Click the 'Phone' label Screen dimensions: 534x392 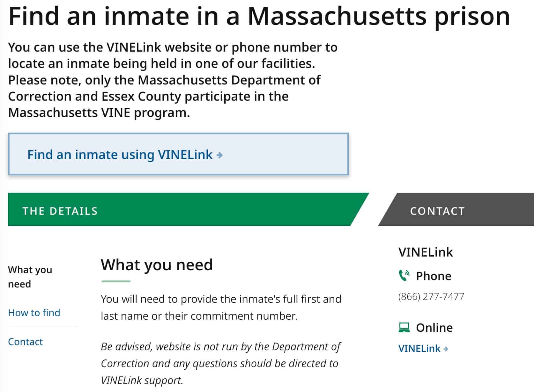click(434, 276)
